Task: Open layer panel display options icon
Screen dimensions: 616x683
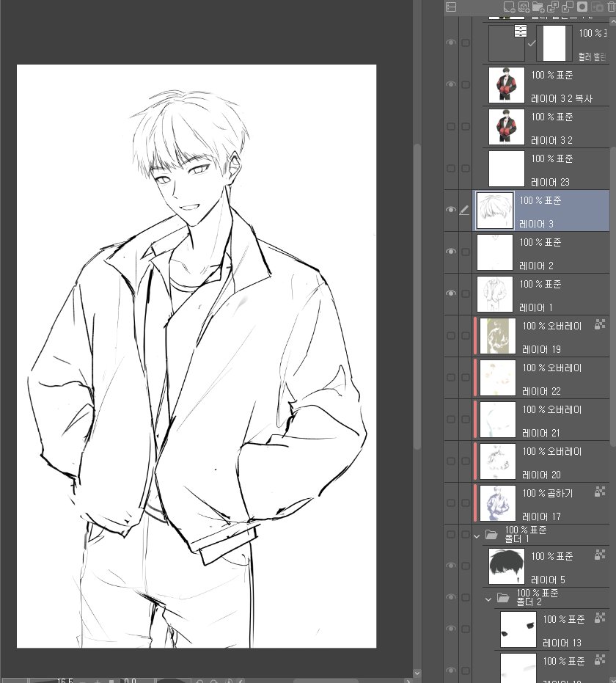Action: coord(451,7)
